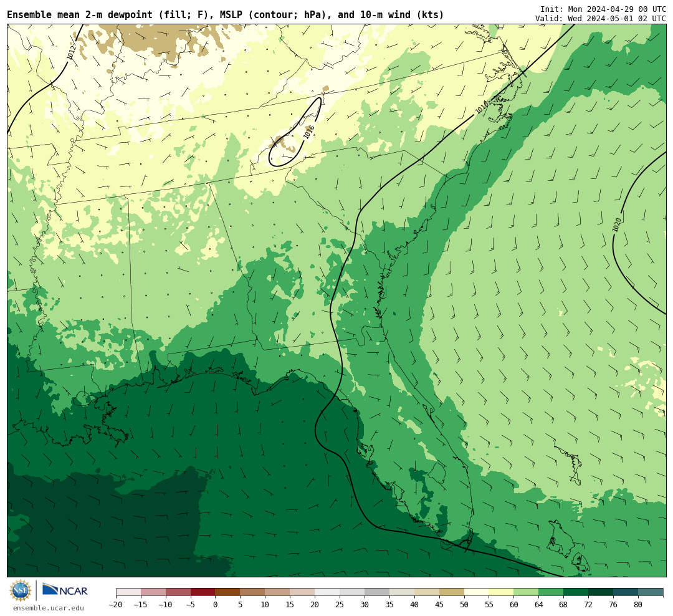Click the NCAR logo
The height and width of the screenshot is (616, 673).
pyautogui.click(x=65, y=589)
